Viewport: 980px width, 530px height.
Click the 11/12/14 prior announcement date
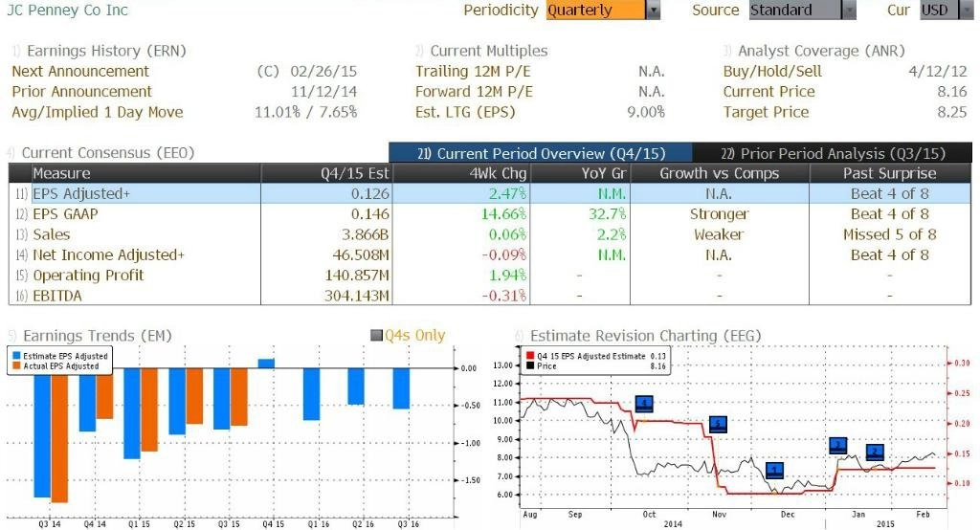(323, 91)
